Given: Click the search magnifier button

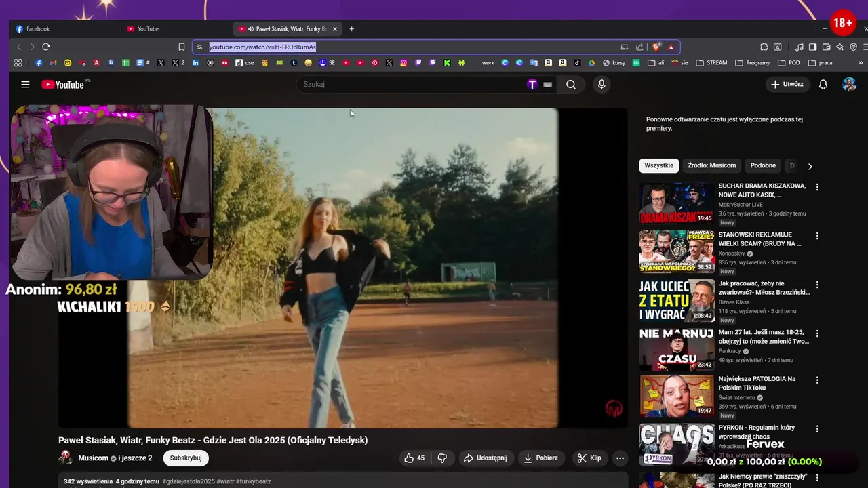Looking at the screenshot, I should [x=571, y=85].
